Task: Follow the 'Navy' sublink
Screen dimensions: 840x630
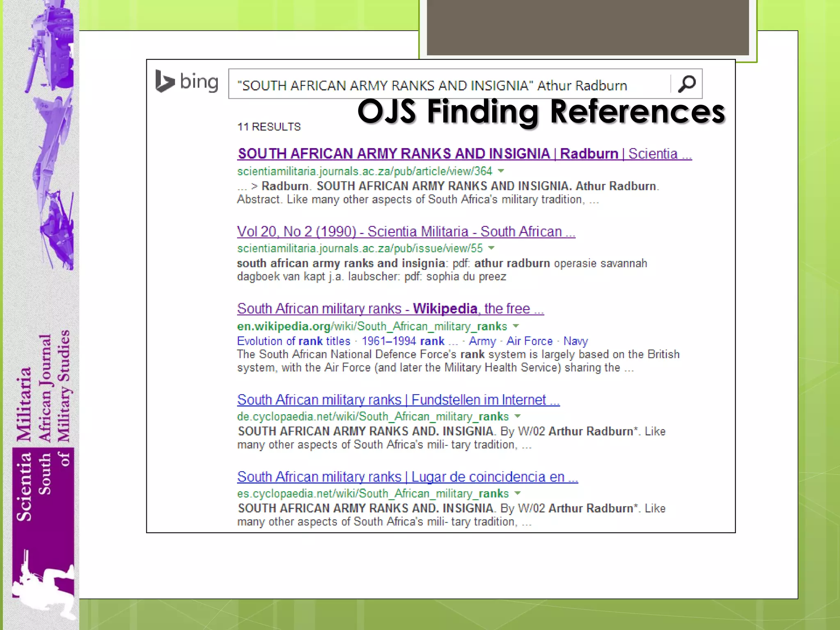Action: (575, 341)
